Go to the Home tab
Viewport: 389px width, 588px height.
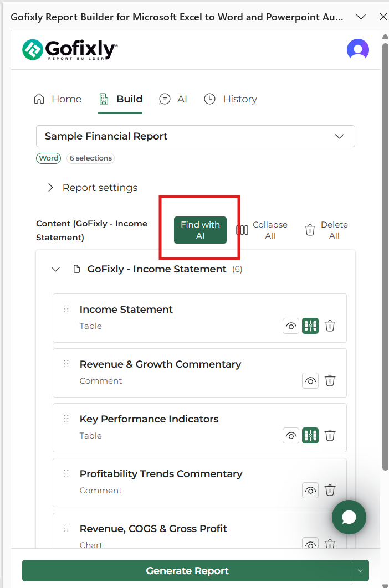pyautogui.click(x=58, y=99)
